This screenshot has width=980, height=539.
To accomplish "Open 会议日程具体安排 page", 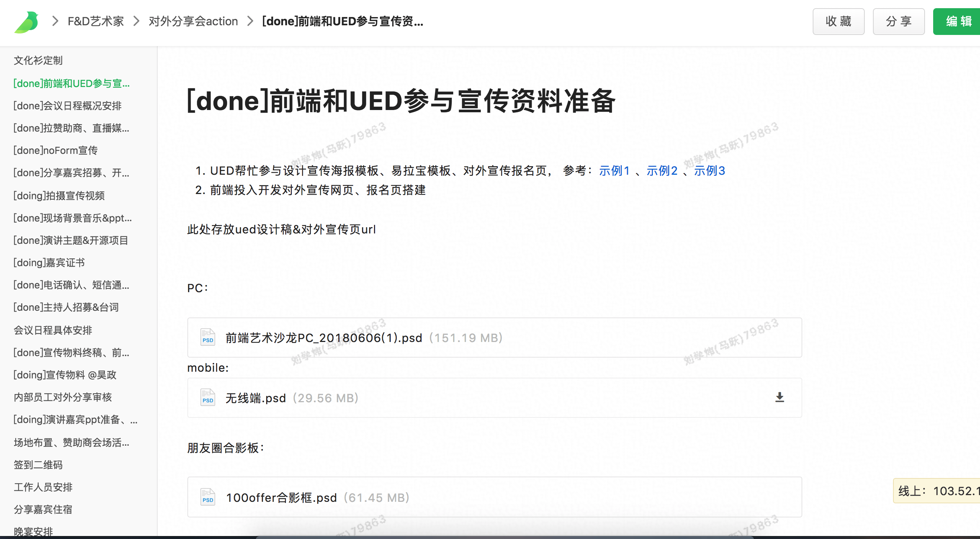I will [53, 330].
